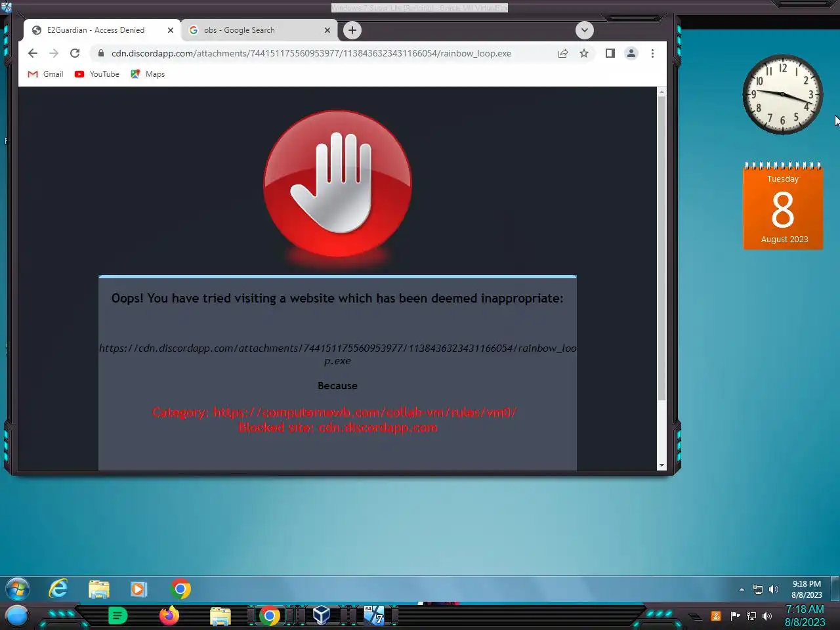Open host taskbar File Explorer

[220, 616]
